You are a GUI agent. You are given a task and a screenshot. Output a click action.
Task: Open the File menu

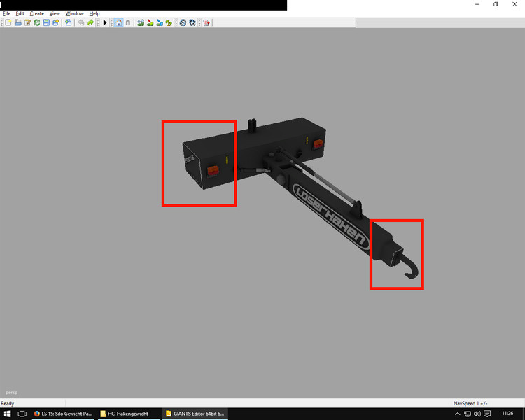[x=6, y=13]
